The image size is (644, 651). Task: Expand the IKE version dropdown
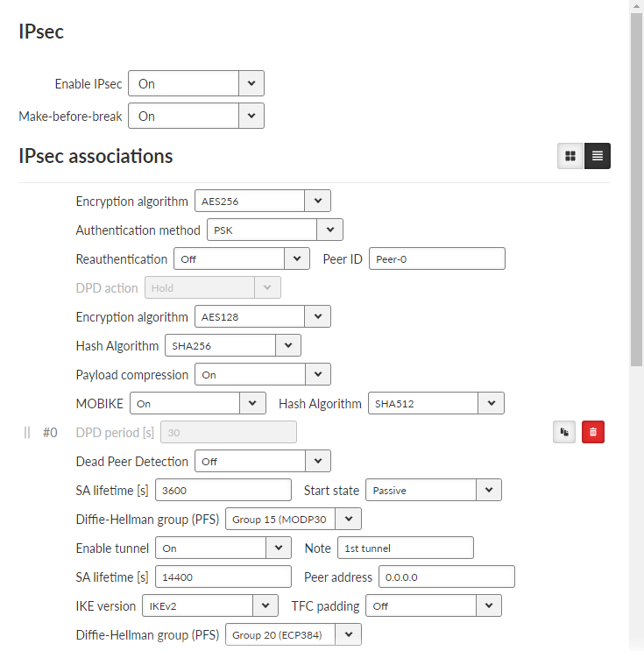(x=210, y=605)
